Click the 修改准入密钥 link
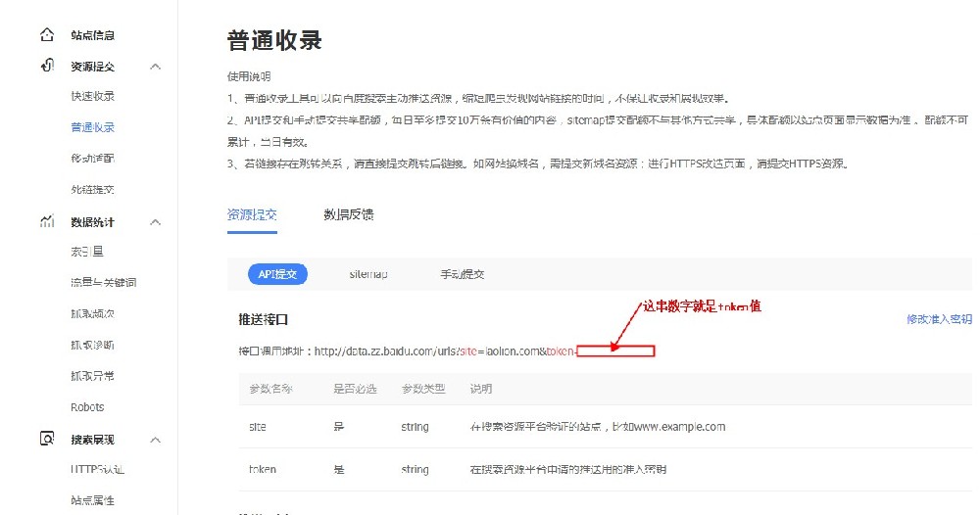Image resolution: width=980 pixels, height=515 pixels. [x=940, y=319]
